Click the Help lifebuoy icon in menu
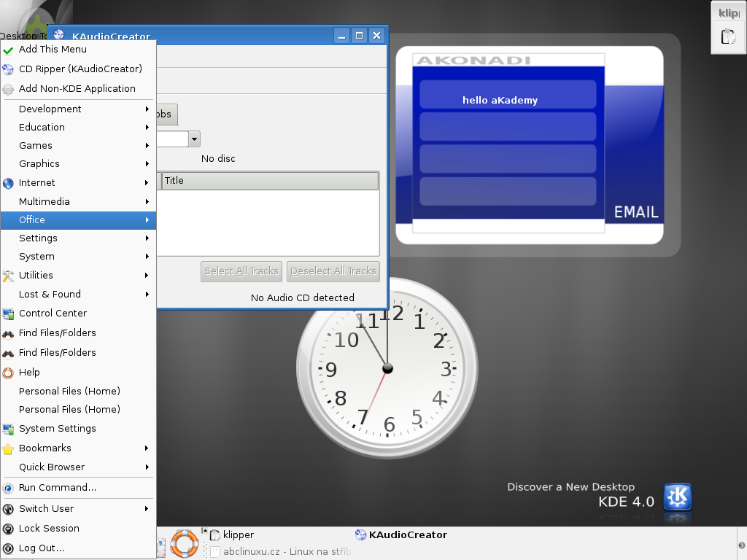The height and width of the screenshot is (560, 747). tap(8, 373)
